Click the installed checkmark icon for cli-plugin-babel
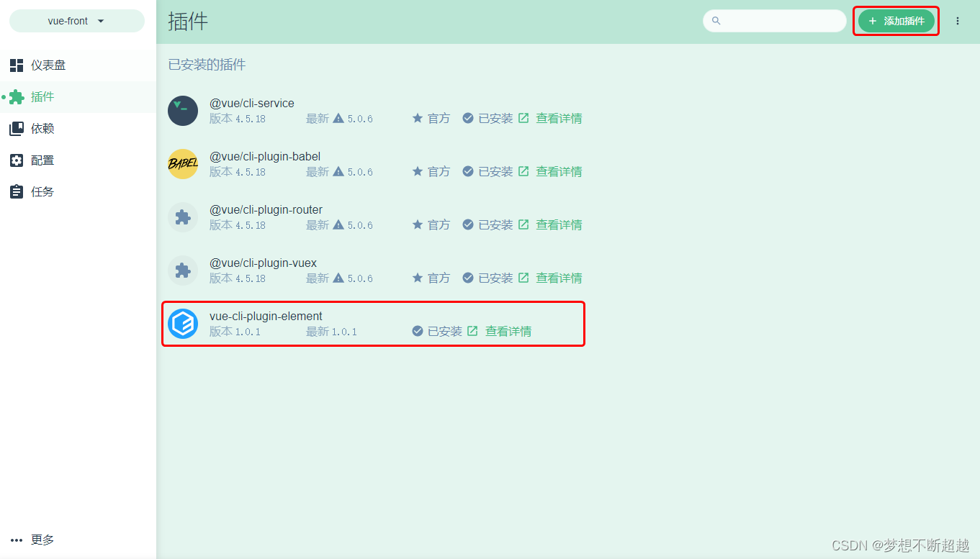The height and width of the screenshot is (559, 980). click(468, 171)
